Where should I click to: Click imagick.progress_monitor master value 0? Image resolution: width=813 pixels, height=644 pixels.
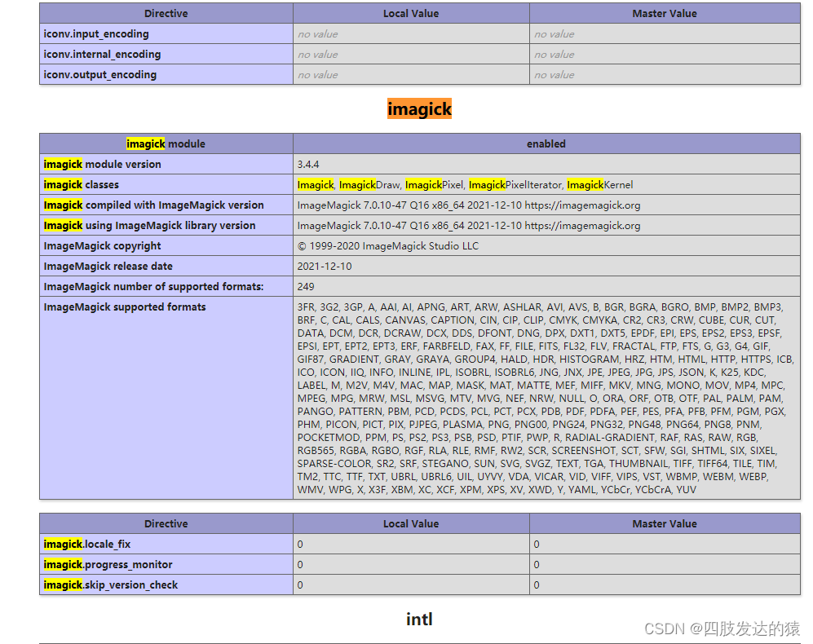665,564
